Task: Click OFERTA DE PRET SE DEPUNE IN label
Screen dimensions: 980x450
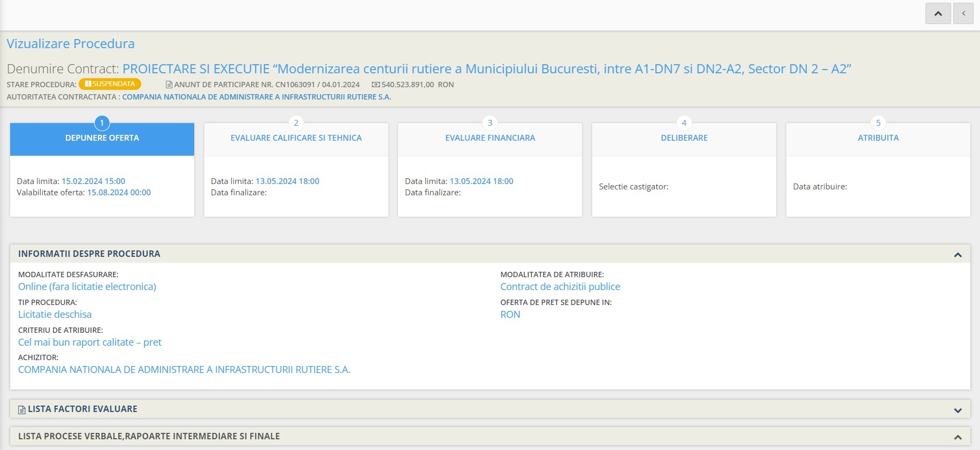Action: pos(556,302)
